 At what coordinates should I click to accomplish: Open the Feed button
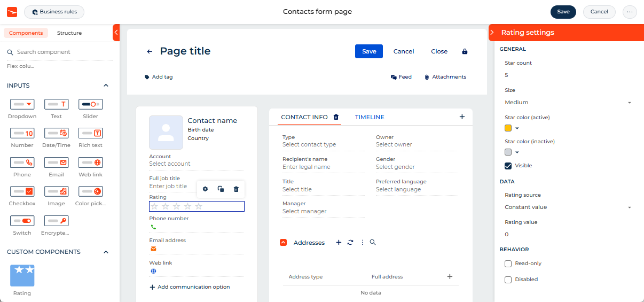[401, 77]
